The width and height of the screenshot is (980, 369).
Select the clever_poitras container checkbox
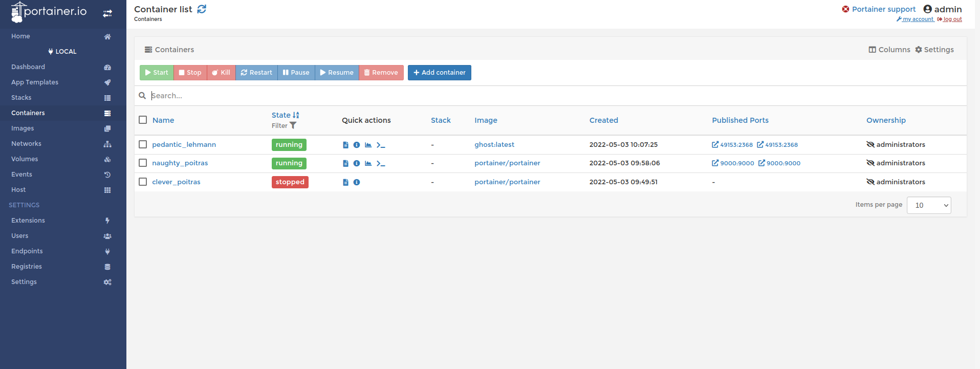[x=143, y=182]
